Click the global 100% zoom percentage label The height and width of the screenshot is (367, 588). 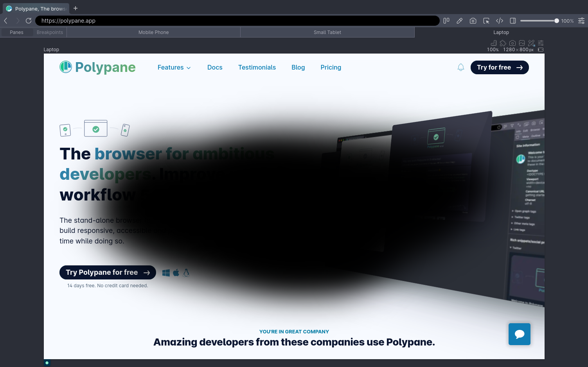[x=567, y=21]
